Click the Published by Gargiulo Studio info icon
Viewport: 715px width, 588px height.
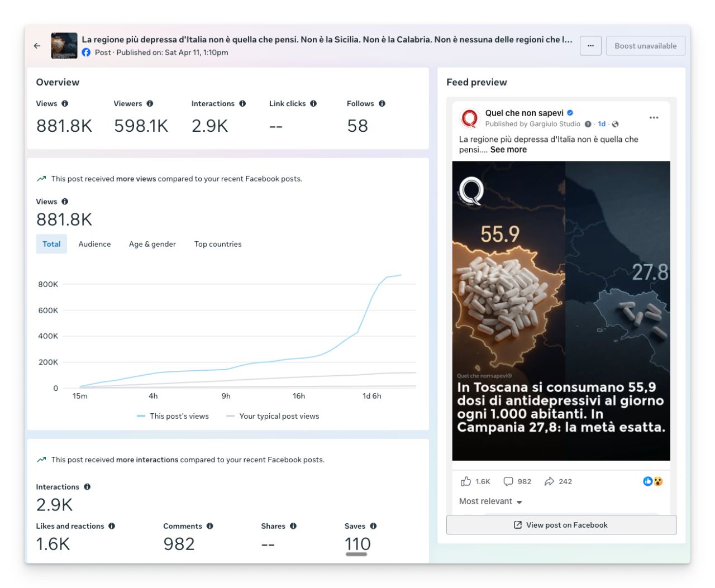pyautogui.click(x=588, y=124)
